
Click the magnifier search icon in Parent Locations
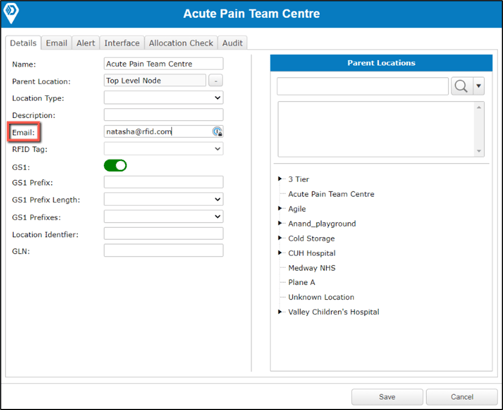click(461, 86)
